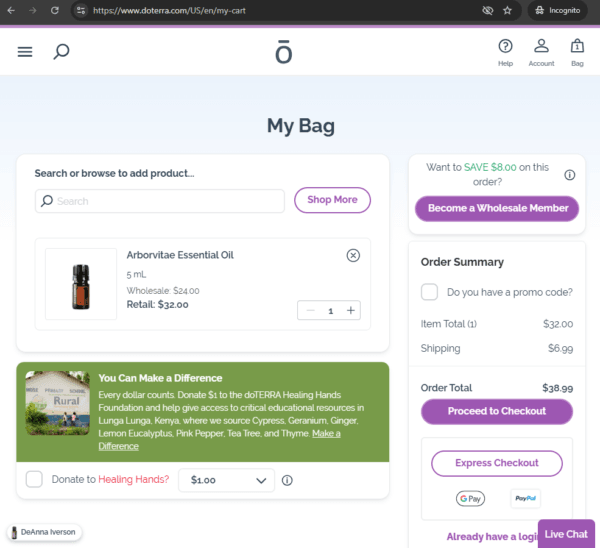Click into the product Search field
600x548 pixels.
[160, 201]
